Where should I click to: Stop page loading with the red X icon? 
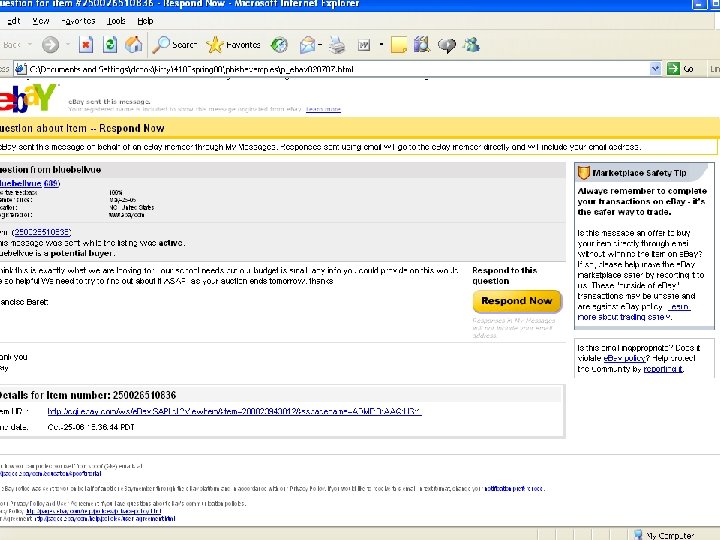click(x=86, y=45)
